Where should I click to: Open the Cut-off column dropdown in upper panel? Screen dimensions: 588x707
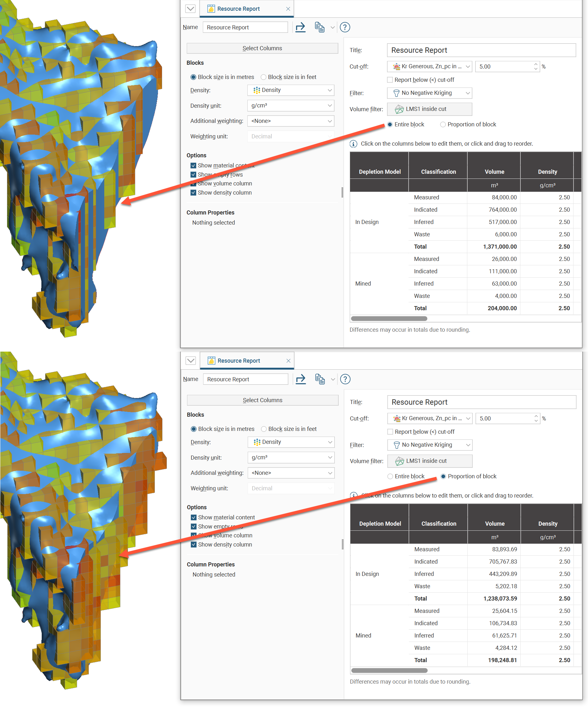[429, 67]
